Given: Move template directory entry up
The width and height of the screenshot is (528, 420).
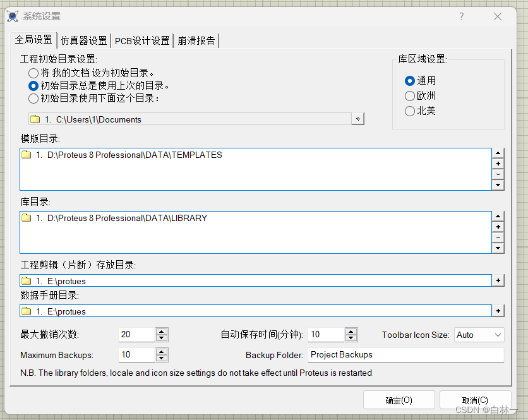Looking at the screenshot, I should (x=498, y=153).
